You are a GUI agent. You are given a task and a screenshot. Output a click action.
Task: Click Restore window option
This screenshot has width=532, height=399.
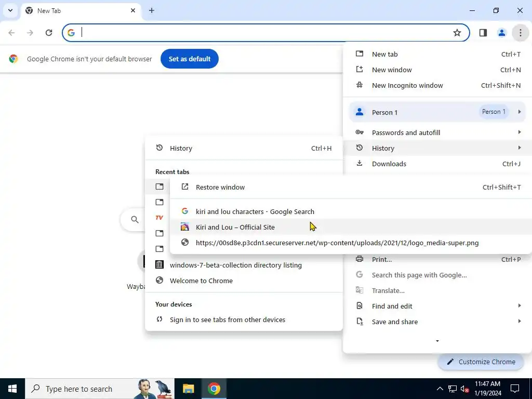coord(351,187)
